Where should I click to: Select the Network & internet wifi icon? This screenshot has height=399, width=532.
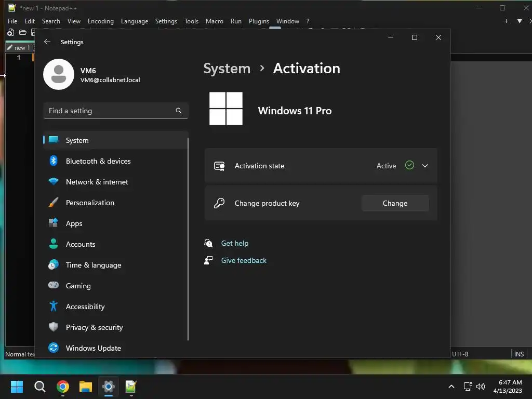point(54,181)
